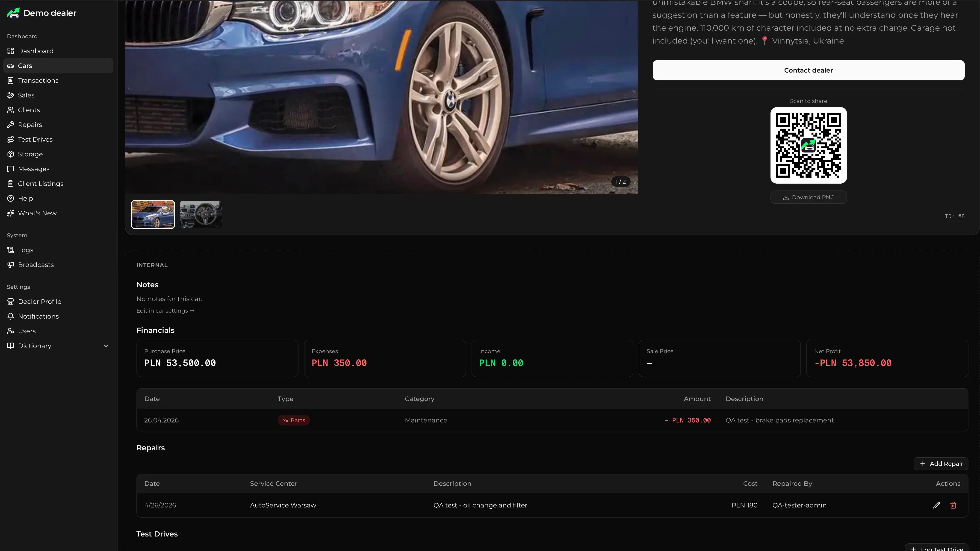Open Messages via chat bubble icon
Viewport: 980px width, 551px height.
[11, 169]
